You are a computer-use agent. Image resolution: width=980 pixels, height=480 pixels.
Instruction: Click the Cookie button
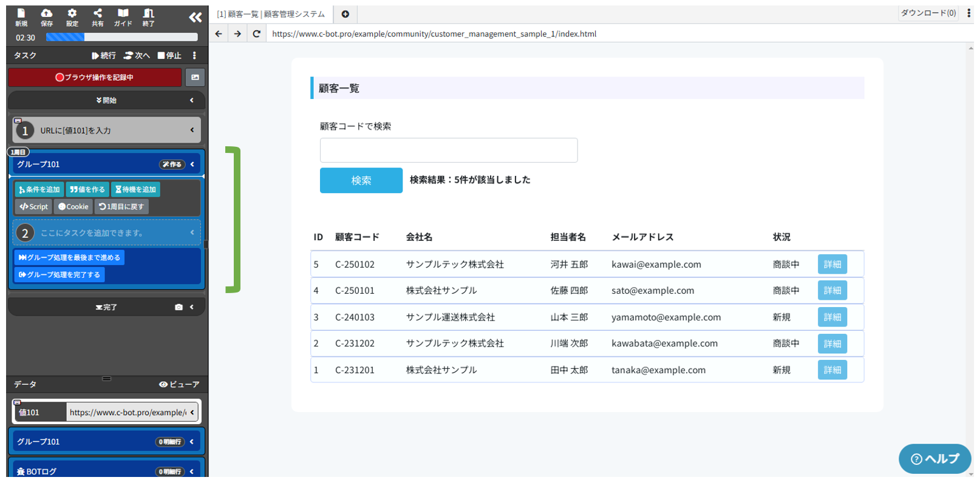point(73,206)
